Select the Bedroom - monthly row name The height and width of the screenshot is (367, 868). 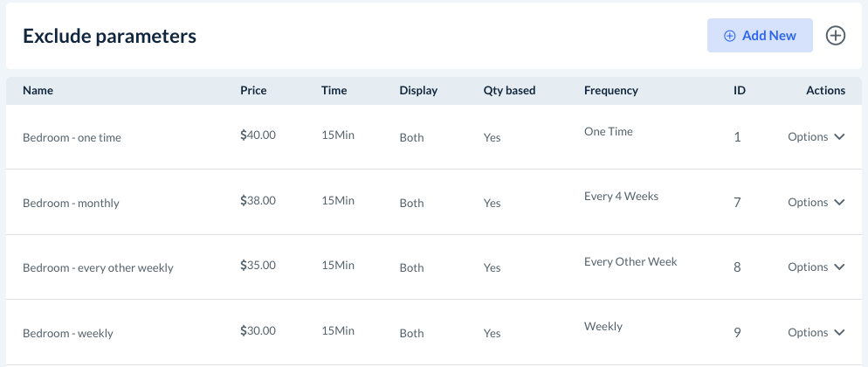click(71, 204)
